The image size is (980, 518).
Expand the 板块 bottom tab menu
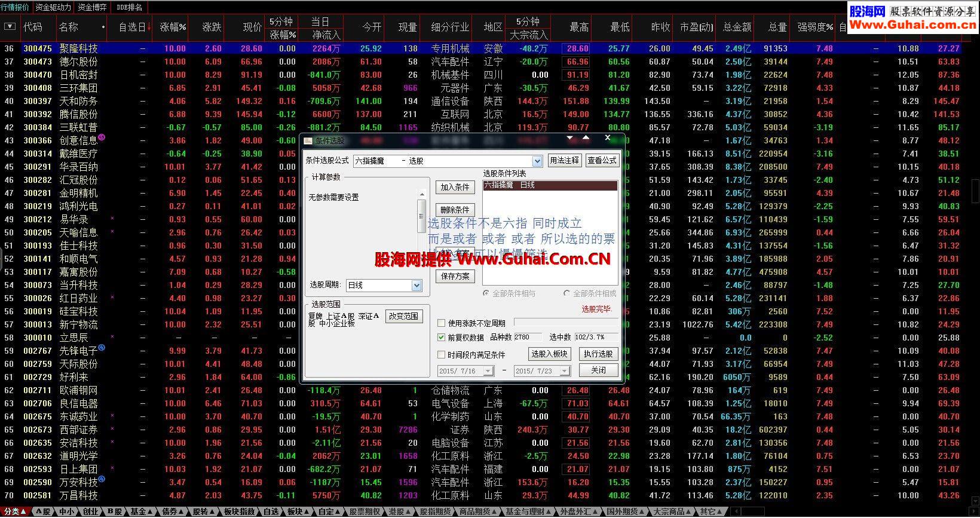point(307,511)
